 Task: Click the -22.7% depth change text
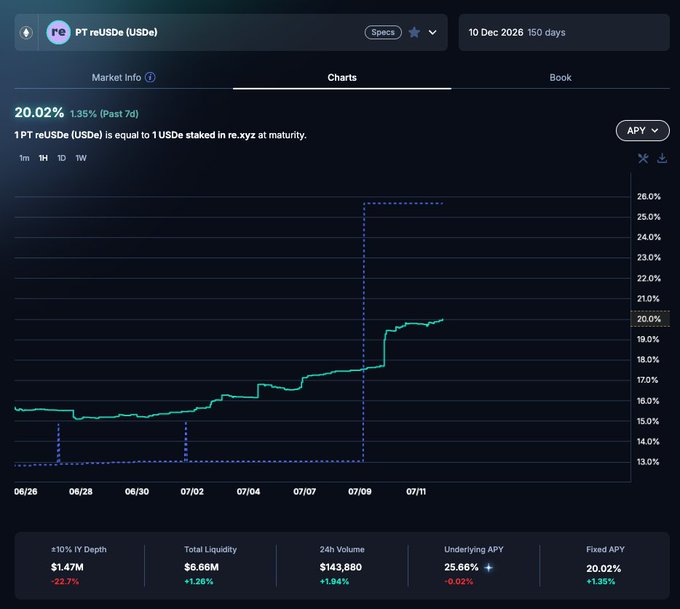coord(65,581)
